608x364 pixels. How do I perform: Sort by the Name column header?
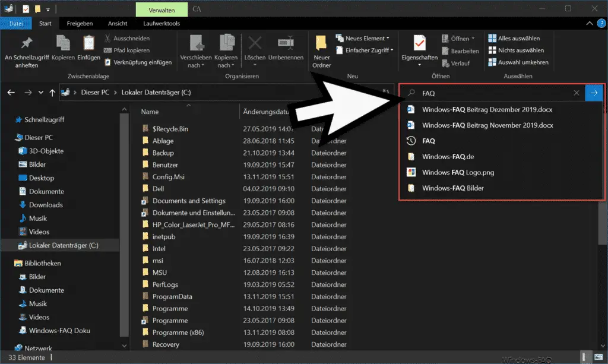click(150, 112)
